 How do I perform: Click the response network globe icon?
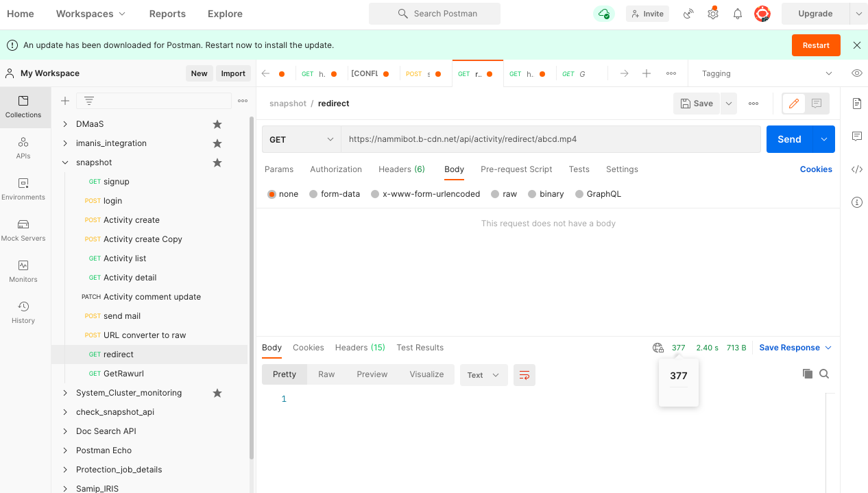[658, 348]
